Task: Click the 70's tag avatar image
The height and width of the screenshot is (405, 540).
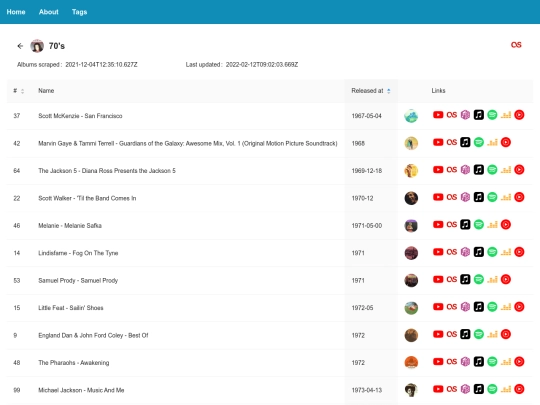Action: click(37, 46)
